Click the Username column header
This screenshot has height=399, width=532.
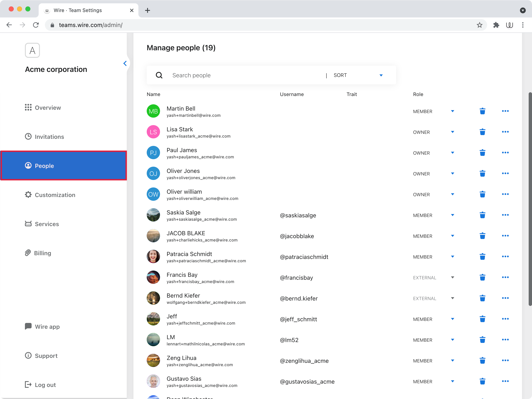[292, 94]
